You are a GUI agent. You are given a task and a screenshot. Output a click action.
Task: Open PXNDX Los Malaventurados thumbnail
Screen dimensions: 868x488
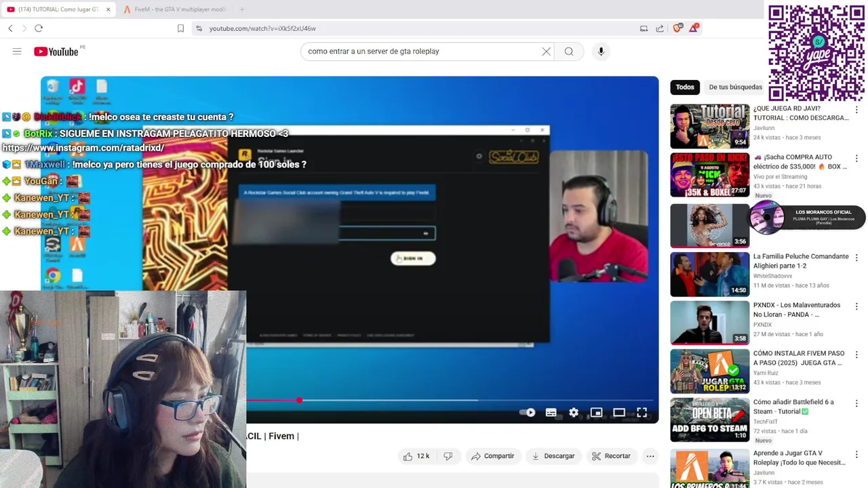pyautogui.click(x=709, y=323)
